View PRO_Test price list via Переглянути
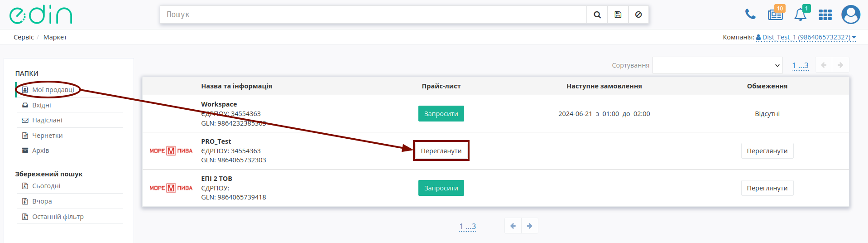 pos(441,151)
